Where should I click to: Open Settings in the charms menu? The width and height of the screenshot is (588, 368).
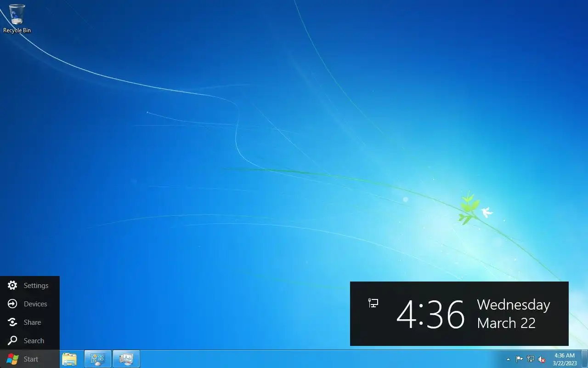click(30, 285)
